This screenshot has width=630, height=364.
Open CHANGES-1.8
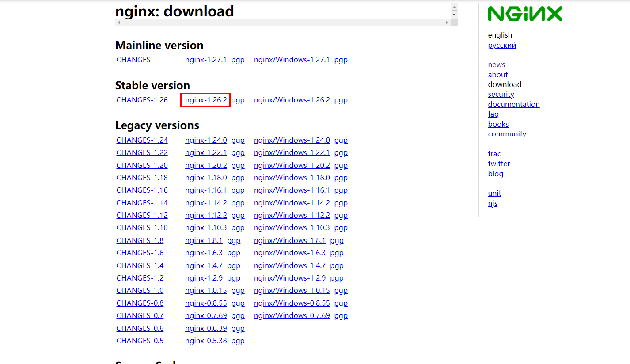pyautogui.click(x=140, y=240)
